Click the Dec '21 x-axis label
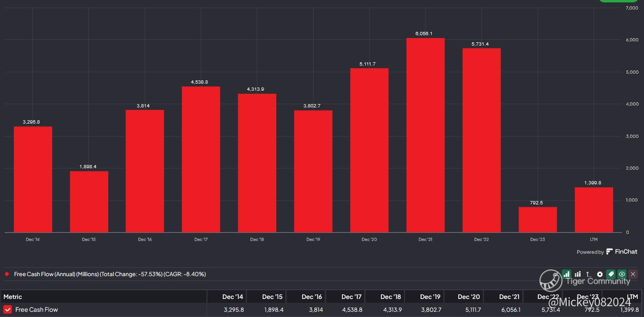This screenshot has width=644, height=317. (426, 240)
